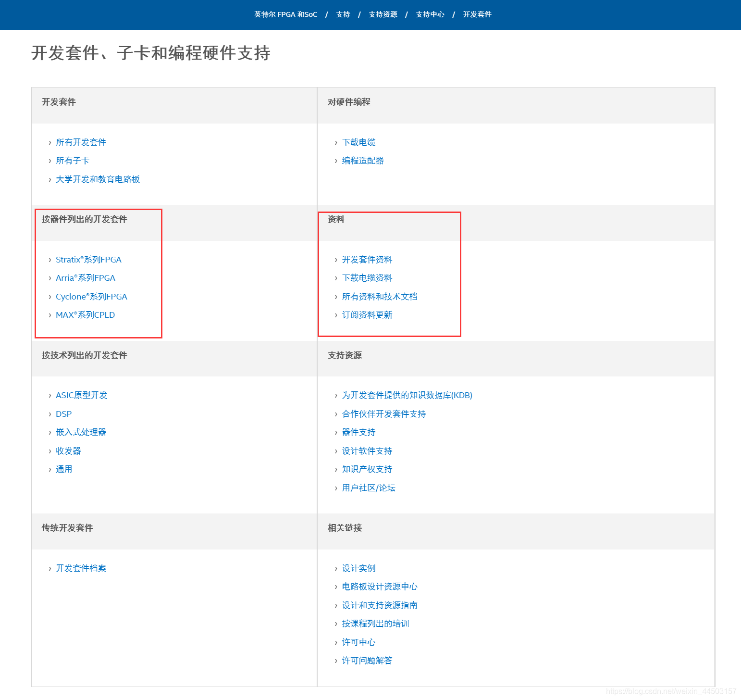Image resolution: width=741 pixels, height=700 pixels.
Task: Open the 所有子卡 page
Action: [72, 160]
